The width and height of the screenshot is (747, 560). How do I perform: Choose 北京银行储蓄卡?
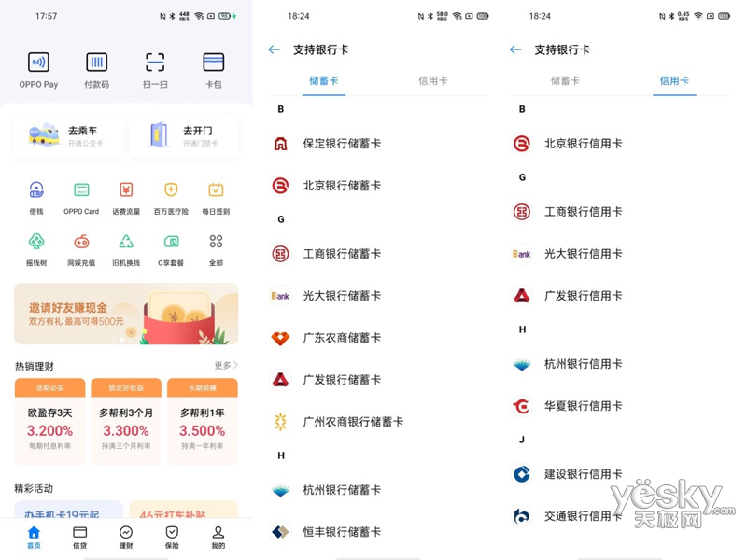click(x=378, y=185)
